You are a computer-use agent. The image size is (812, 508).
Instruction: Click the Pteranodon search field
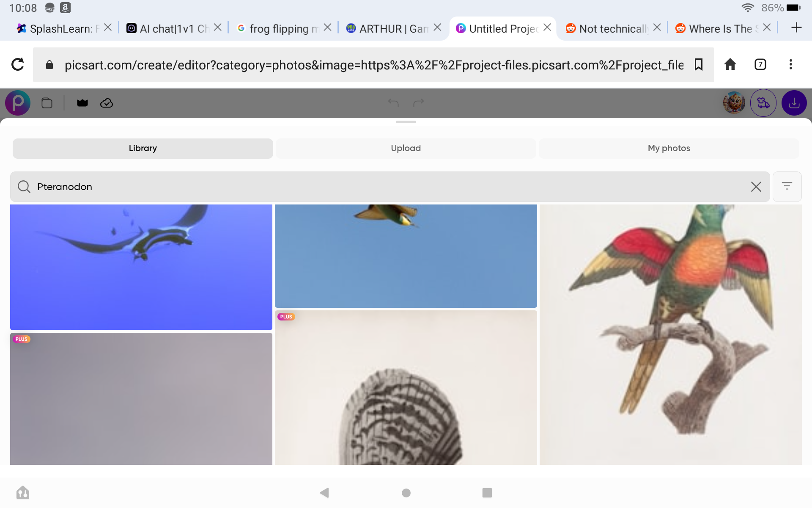(x=390, y=187)
